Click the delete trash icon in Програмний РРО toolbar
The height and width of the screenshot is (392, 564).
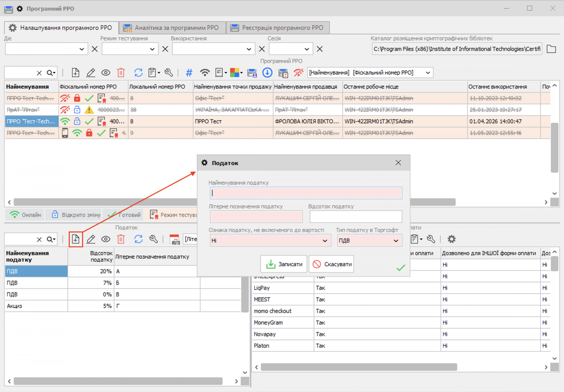(x=121, y=73)
